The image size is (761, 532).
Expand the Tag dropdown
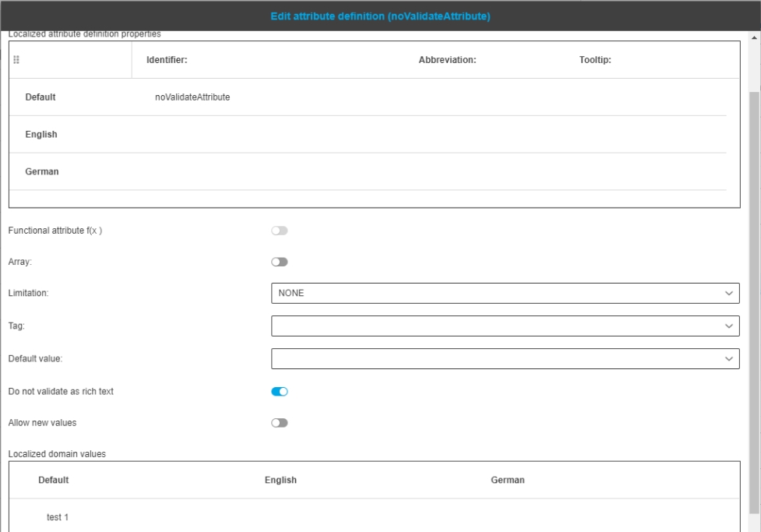coord(505,326)
